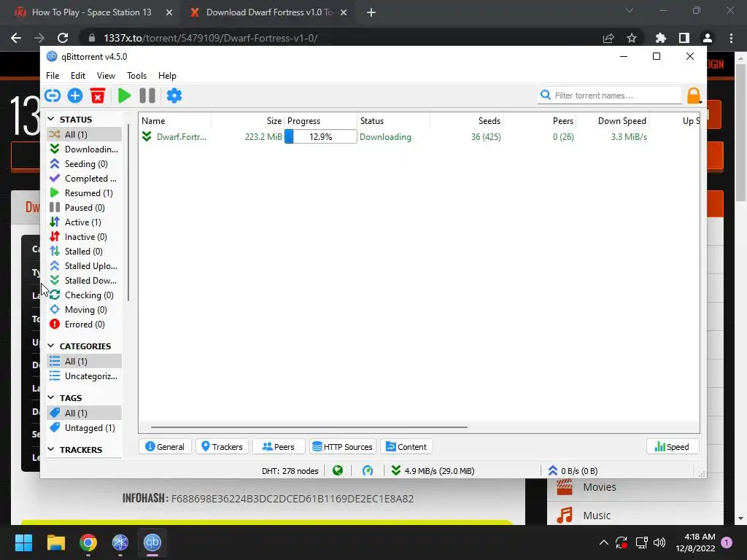Viewport: 747px width, 560px height.
Task: Open File Explorer from the taskbar
Action: coord(55,542)
